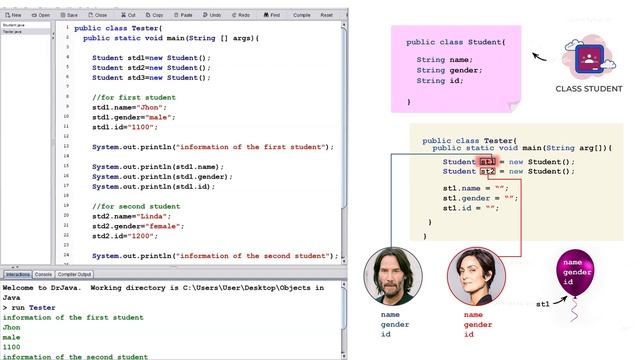Click the Compile button
The height and width of the screenshot is (360, 640).
302,15
